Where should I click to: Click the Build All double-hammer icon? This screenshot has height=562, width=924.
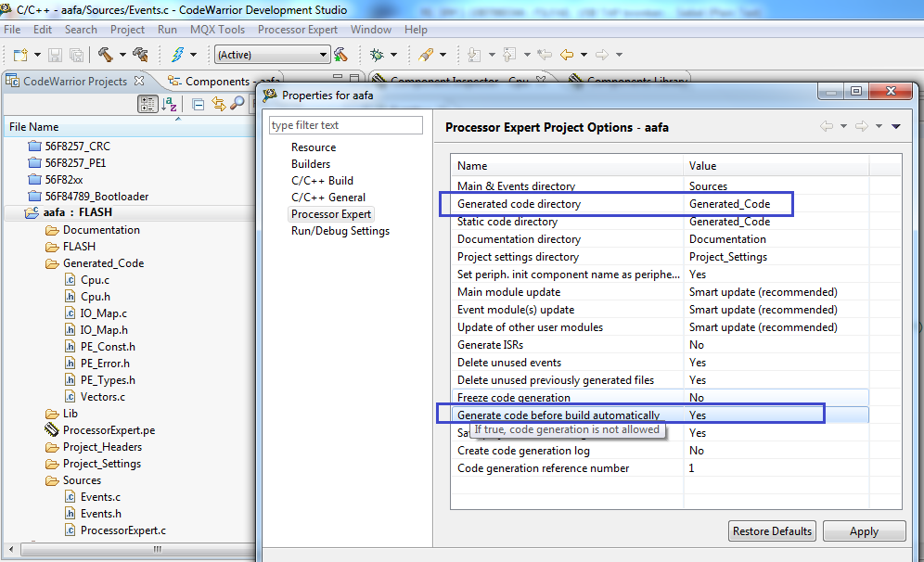coord(140,55)
